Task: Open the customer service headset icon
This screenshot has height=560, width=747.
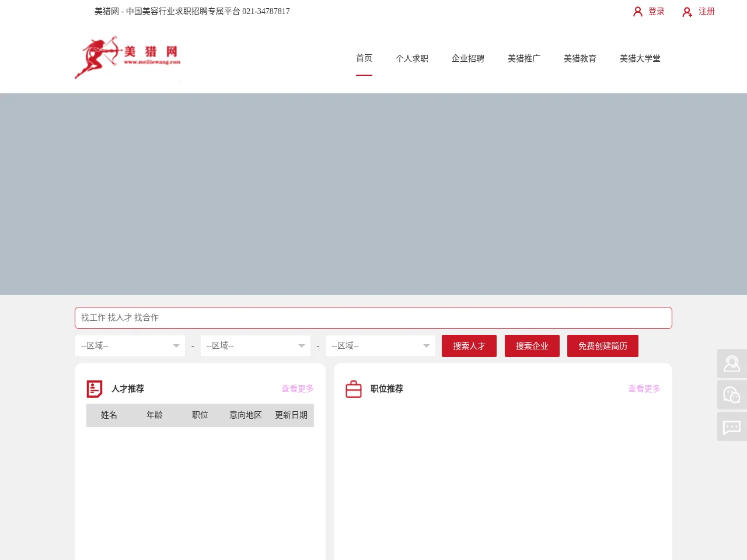Action: (732, 363)
